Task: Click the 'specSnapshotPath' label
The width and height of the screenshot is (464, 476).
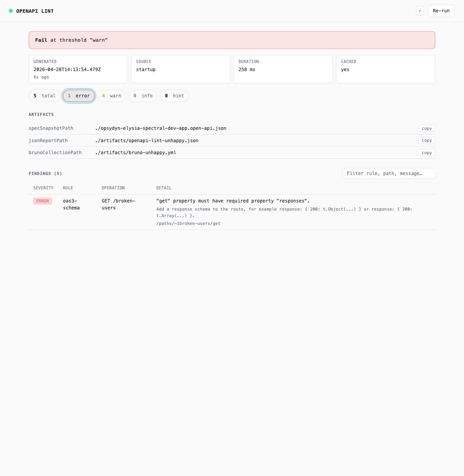Action: [51, 128]
